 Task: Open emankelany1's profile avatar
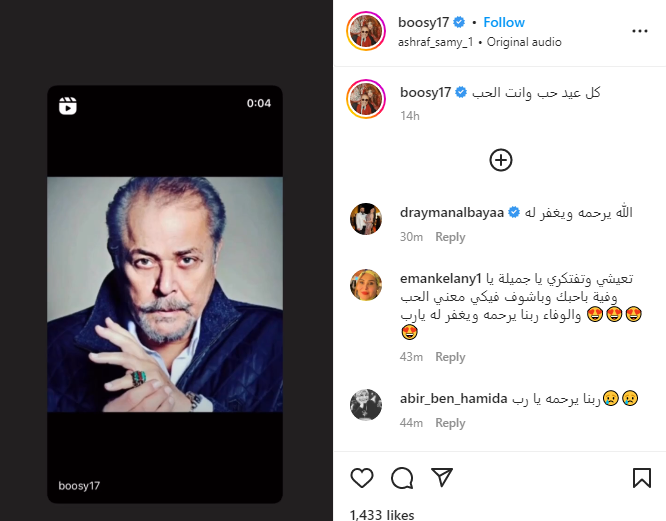pyautogui.click(x=366, y=285)
